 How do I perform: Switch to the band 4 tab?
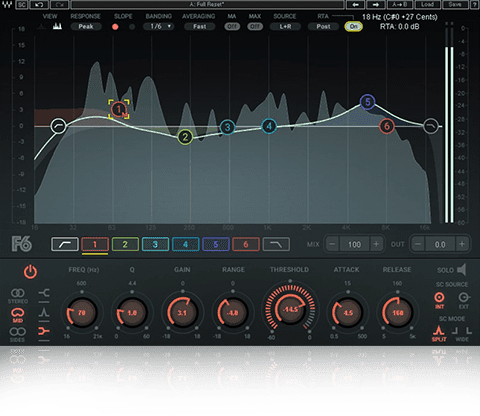[x=186, y=244]
